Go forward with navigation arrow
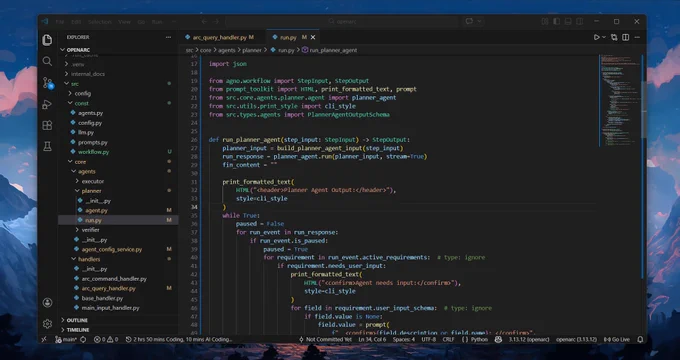Viewport: 680px width, 360px height. 216,21
